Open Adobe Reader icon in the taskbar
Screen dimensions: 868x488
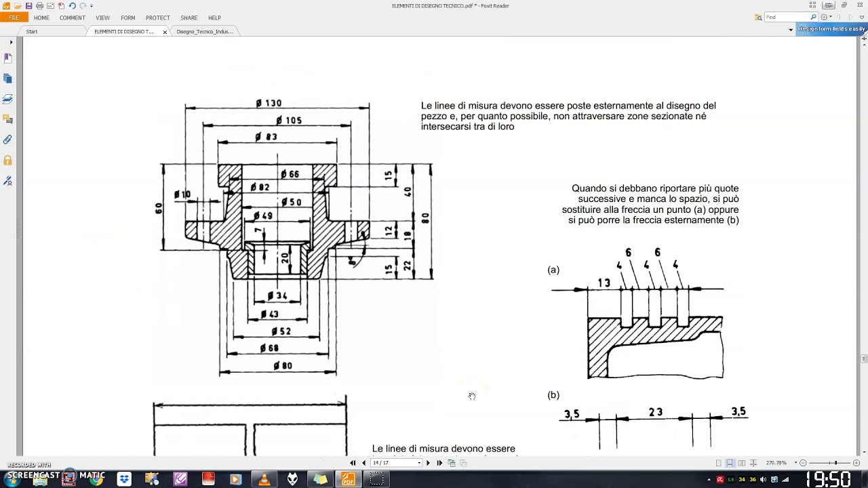pyautogui.click(x=208, y=479)
